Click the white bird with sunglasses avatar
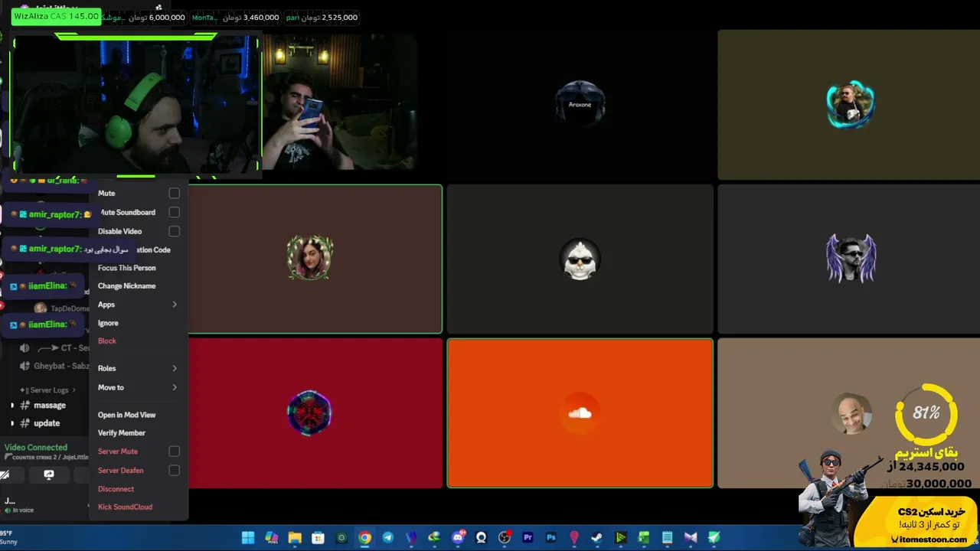 click(580, 259)
